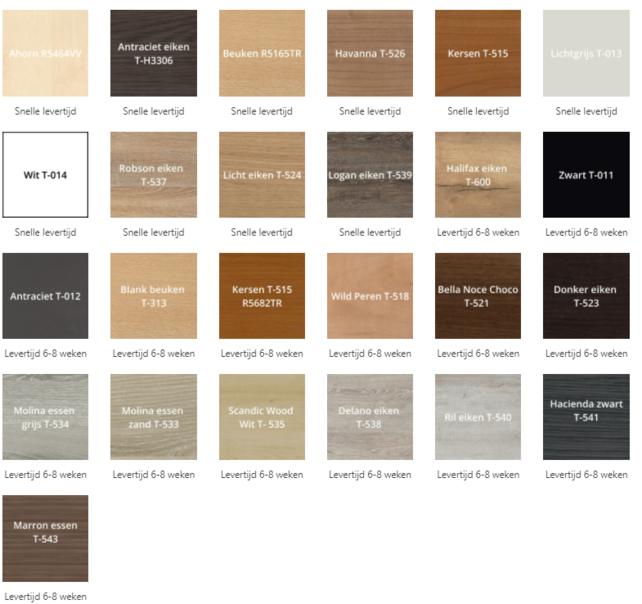Choose Licht eiken T-524 swatch
The width and height of the screenshot is (642, 604).
pyautogui.click(x=261, y=175)
